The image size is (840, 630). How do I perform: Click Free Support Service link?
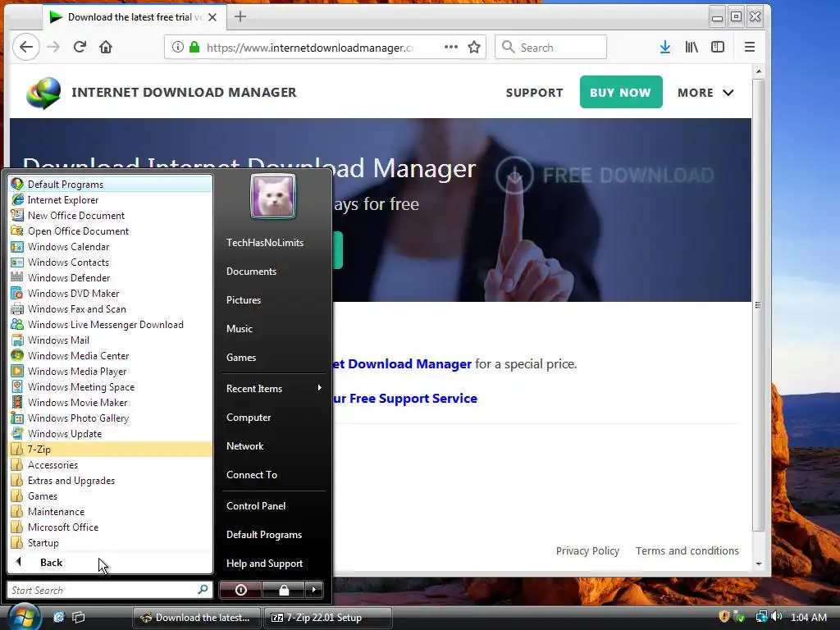tap(405, 398)
